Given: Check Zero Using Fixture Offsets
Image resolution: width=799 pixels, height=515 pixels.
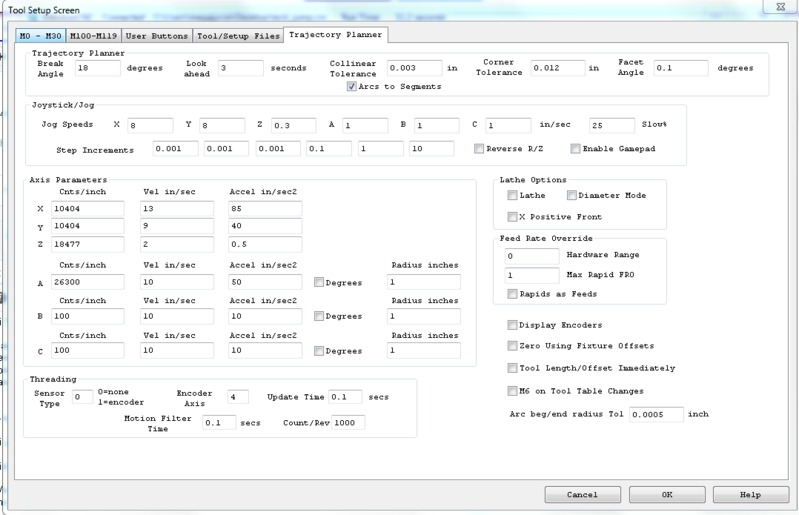Looking at the screenshot, I should [513, 346].
